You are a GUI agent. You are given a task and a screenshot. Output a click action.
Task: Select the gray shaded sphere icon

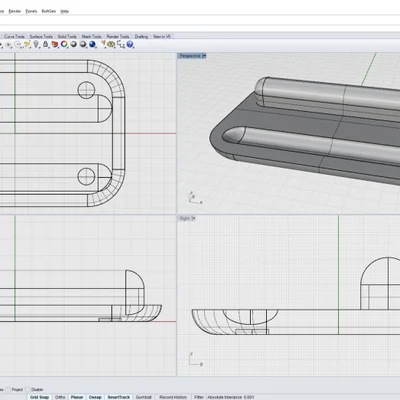click(x=73, y=44)
